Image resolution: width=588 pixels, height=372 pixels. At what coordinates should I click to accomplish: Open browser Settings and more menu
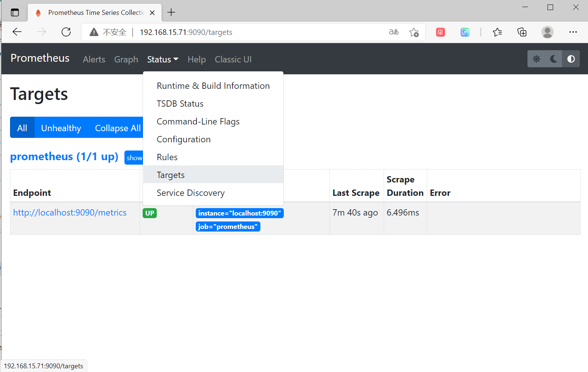point(573,32)
